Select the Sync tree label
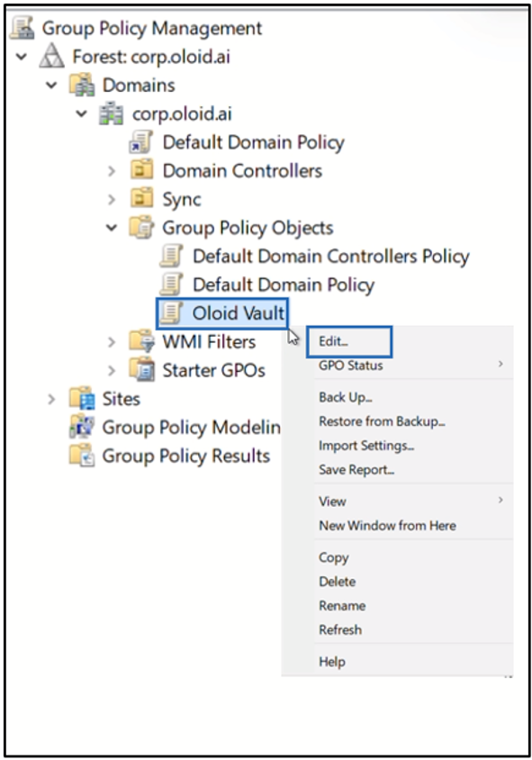This screenshot has height=760, width=532. pos(182,200)
